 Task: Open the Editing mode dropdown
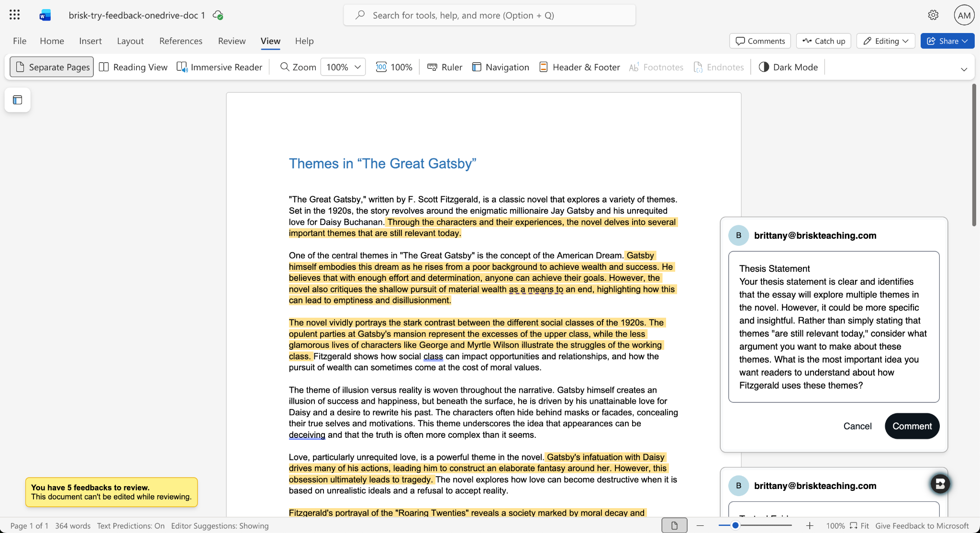[x=886, y=41]
